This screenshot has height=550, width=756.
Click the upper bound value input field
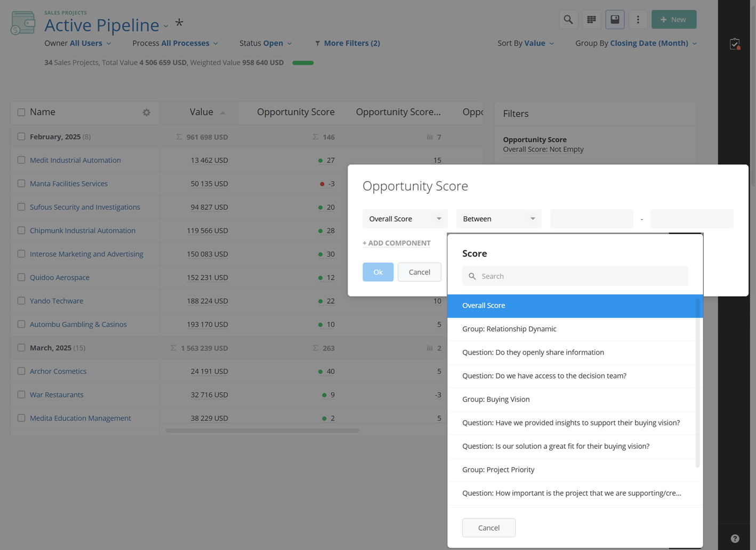692,219
